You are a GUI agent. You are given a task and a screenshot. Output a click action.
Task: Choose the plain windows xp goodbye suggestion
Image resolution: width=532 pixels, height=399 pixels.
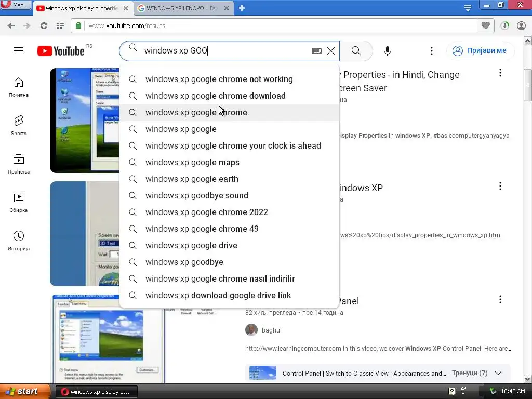[x=229, y=262]
